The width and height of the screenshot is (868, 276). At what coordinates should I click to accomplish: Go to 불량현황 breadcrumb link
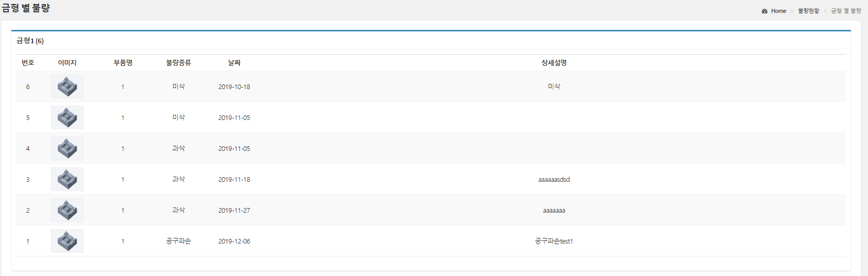pos(808,11)
